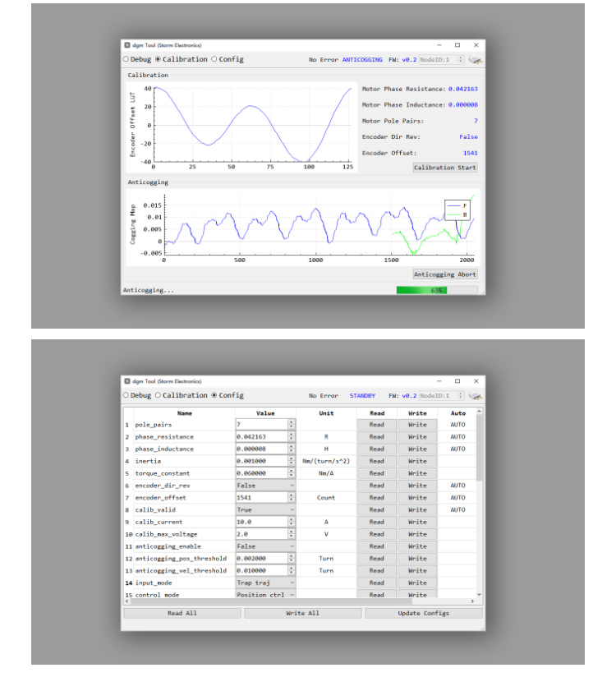Viewport: 616px width, 677px height.
Task: Expand the anticogging_enable dropdown
Action: pos(264,546)
